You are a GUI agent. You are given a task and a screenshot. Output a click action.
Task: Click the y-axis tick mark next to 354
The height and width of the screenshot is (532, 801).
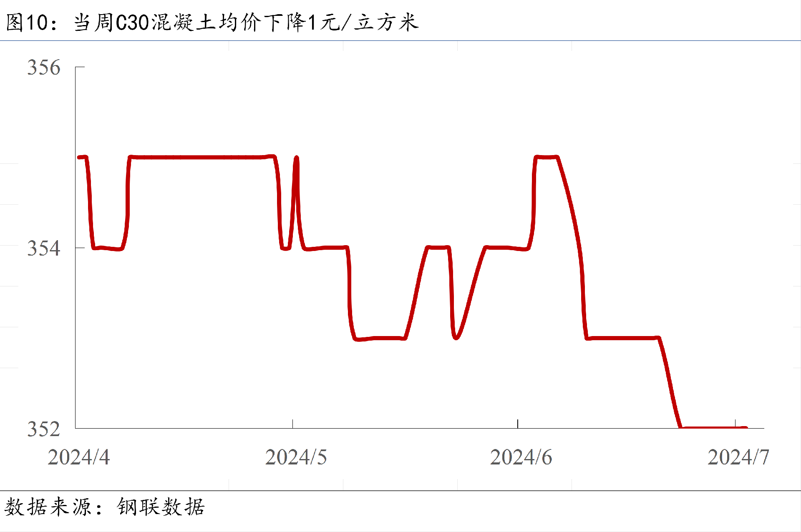tap(80, 248)
